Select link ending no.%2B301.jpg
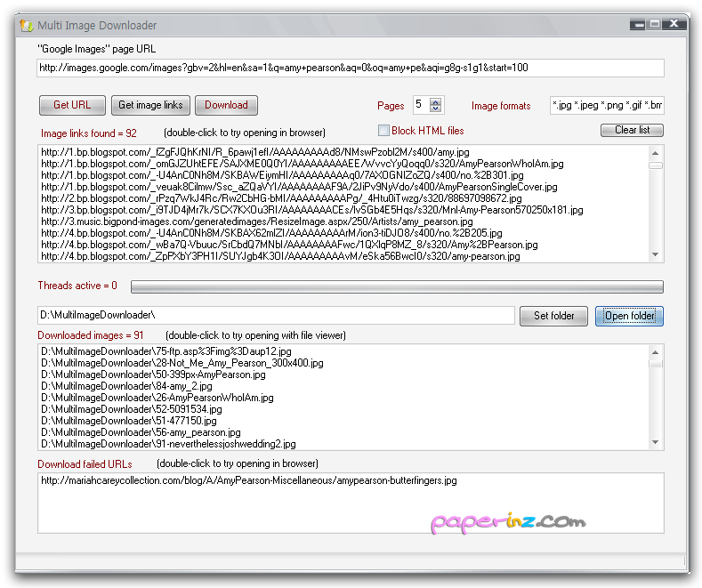This screenshot has height=588, width=702. tap(282, 175)
